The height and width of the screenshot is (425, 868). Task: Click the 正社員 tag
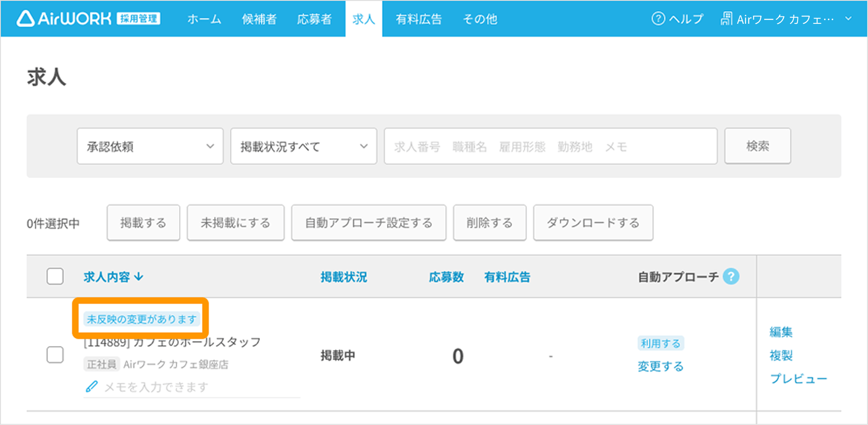point(102,364)
